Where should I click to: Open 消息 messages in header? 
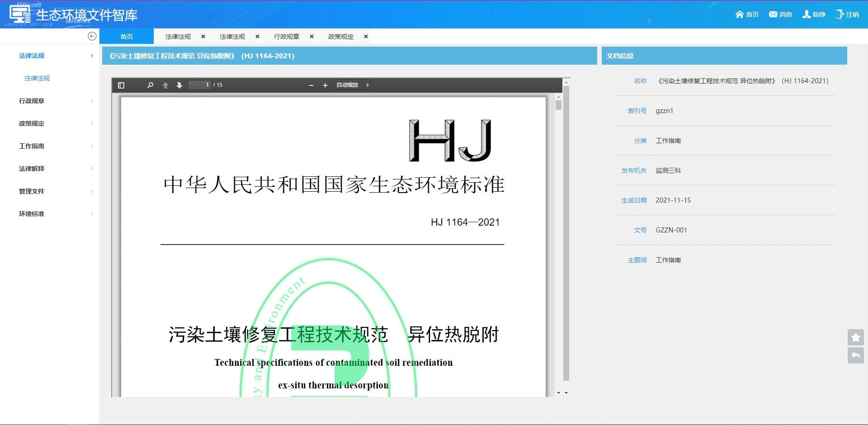pyautogui.click(x=780, y=14)
